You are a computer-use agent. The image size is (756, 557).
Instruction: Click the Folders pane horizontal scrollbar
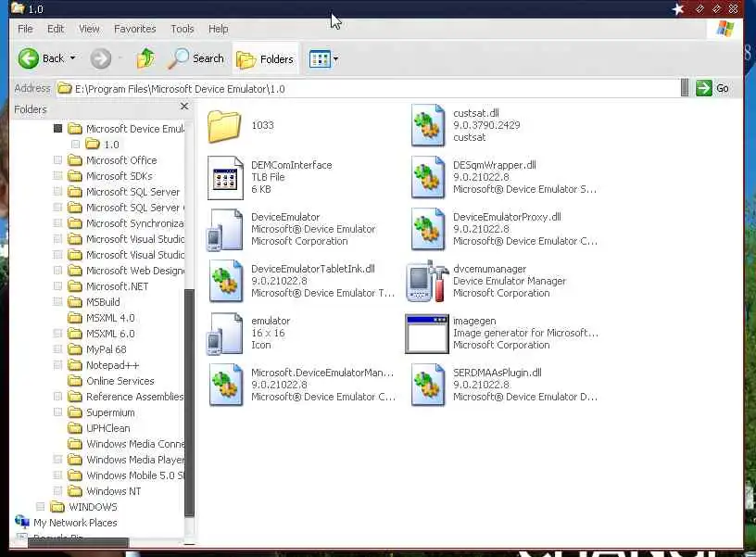78,542
